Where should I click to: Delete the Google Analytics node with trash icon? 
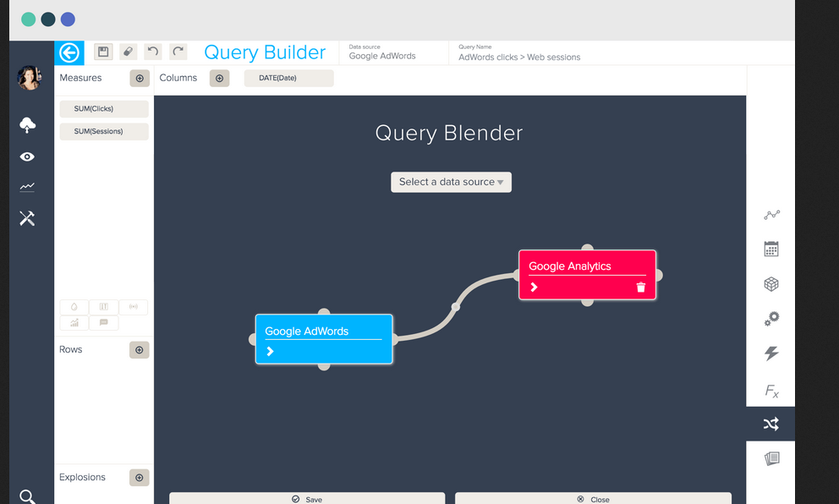click(x=640, y=288)
